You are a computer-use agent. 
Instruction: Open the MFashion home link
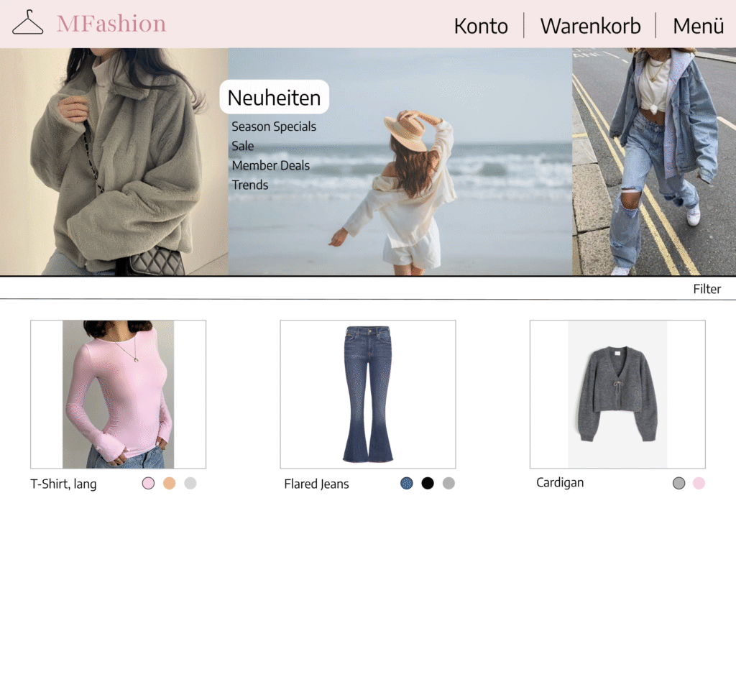point(111,24)
